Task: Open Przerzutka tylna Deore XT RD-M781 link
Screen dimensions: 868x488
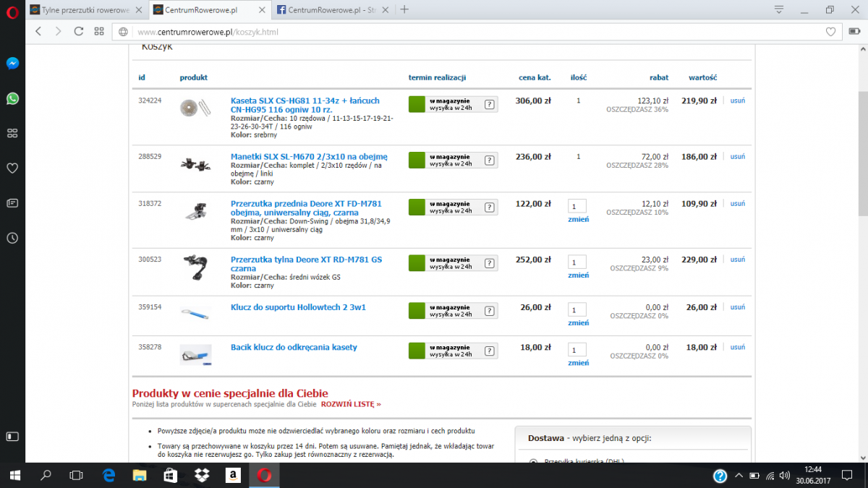Action: (x=306, y=264)
